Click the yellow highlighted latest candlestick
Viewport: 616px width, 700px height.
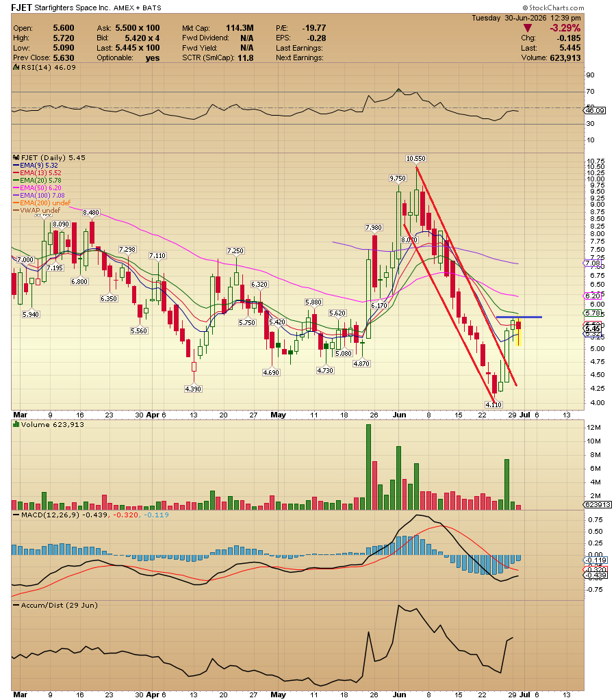(x=518, y=333)
